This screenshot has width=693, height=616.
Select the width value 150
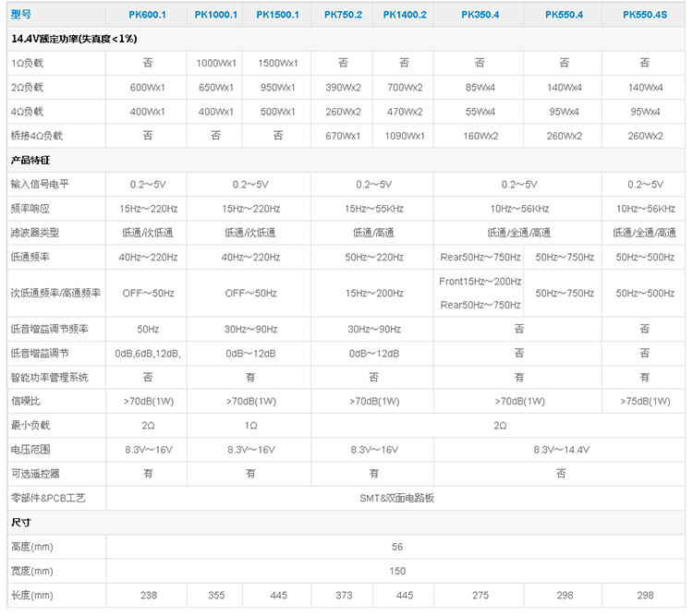(397, 572)
